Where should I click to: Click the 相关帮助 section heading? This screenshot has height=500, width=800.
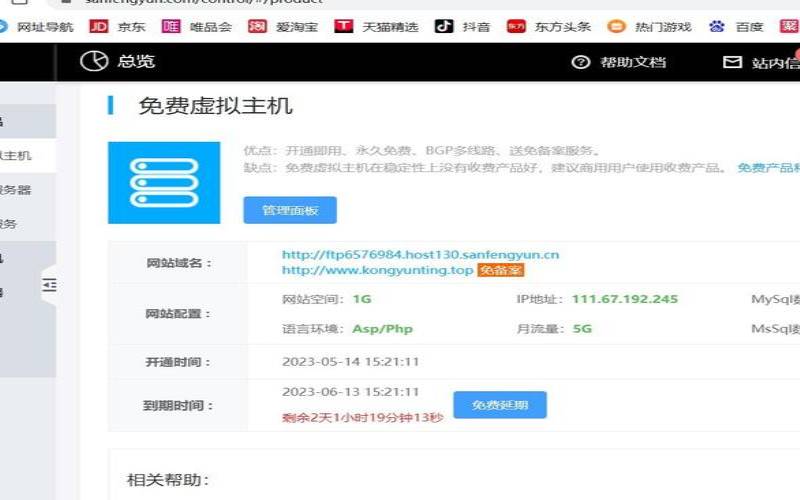tap(168, 480)
